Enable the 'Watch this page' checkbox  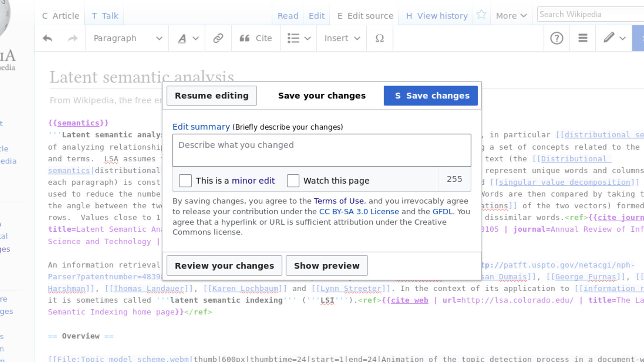pyautogui.click(x=293, y=181)
